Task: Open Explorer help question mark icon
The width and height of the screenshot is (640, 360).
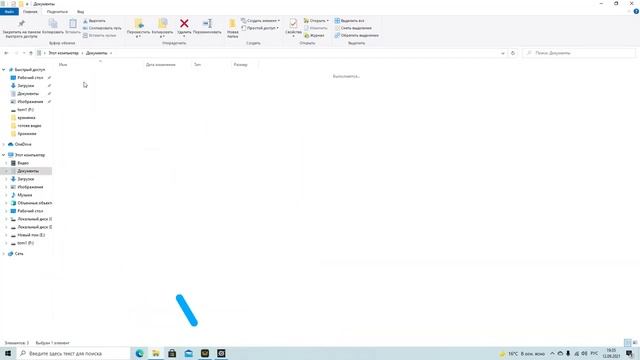Action: pos(636,12)
